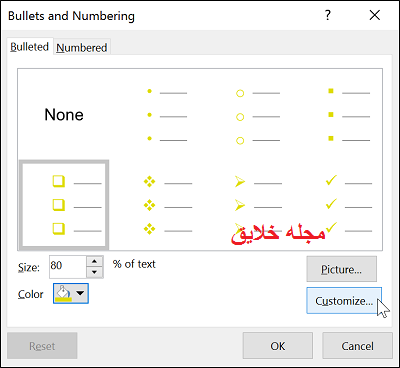Image resolution: width=400 pixels, height=368 pixels.
Task: Click the question mark Help icon
Action: coord(328,15)
